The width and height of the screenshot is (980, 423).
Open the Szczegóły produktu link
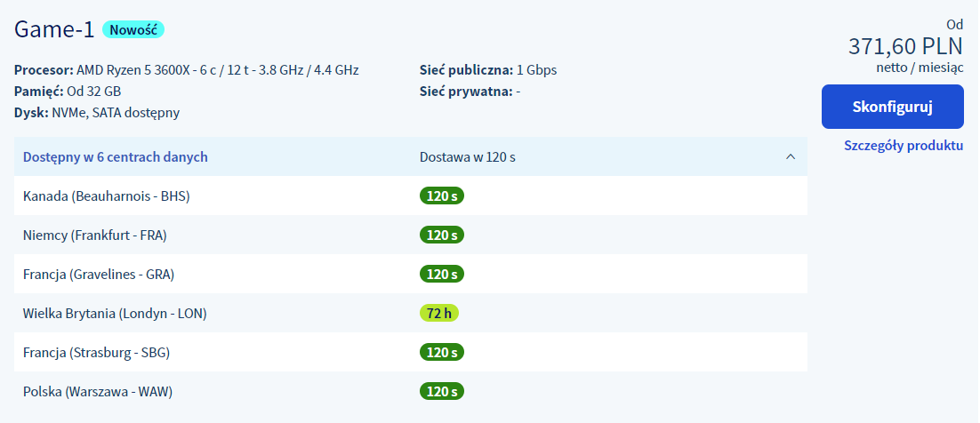pos(903,146)
